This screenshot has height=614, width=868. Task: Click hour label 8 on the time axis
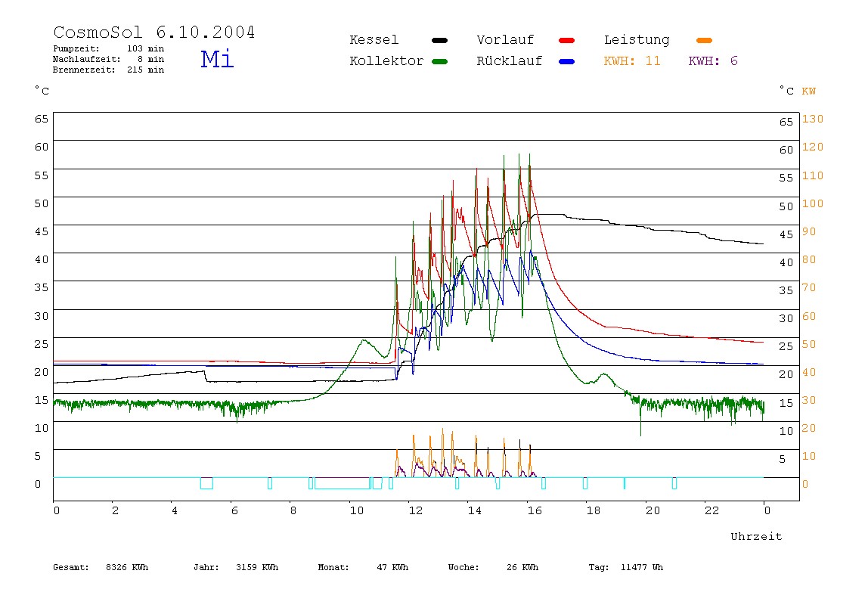pos(293,510)
